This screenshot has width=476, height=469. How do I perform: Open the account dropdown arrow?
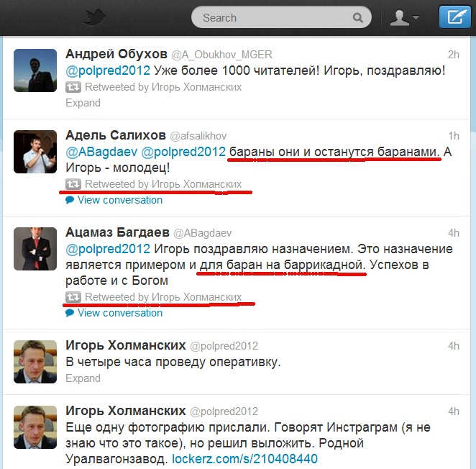click(416, 17)
